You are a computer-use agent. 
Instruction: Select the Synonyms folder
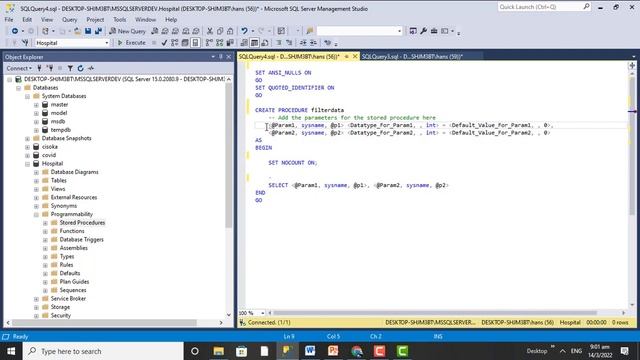64,206
